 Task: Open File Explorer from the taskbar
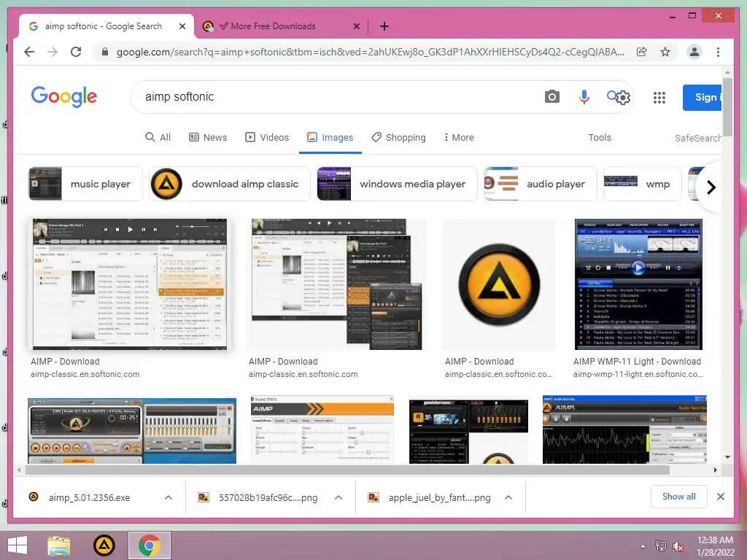click(x=58, y=545)
